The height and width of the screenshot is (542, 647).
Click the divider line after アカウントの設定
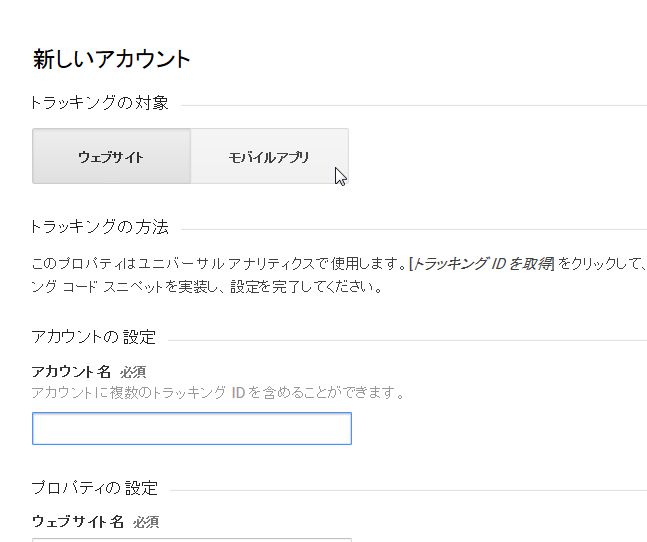tap(408, 340)
